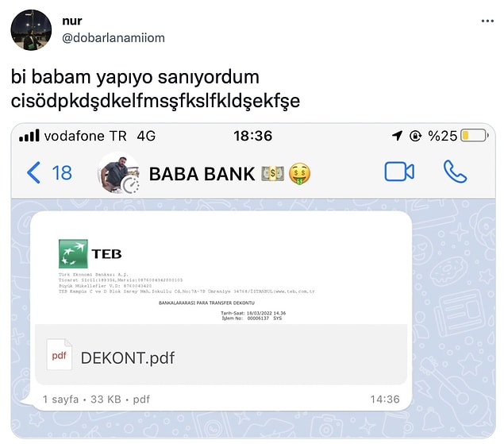The image size is (504, 444).
Task: Open the BABA BANK contact avatar
Action: (118, 173)
